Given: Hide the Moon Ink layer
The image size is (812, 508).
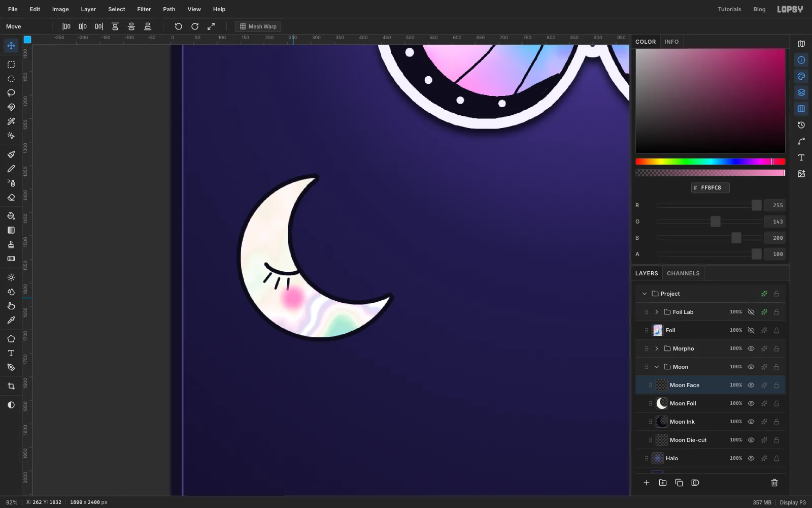Looking at the screenshot, I should pyautogui.click(x=751, y=422).
